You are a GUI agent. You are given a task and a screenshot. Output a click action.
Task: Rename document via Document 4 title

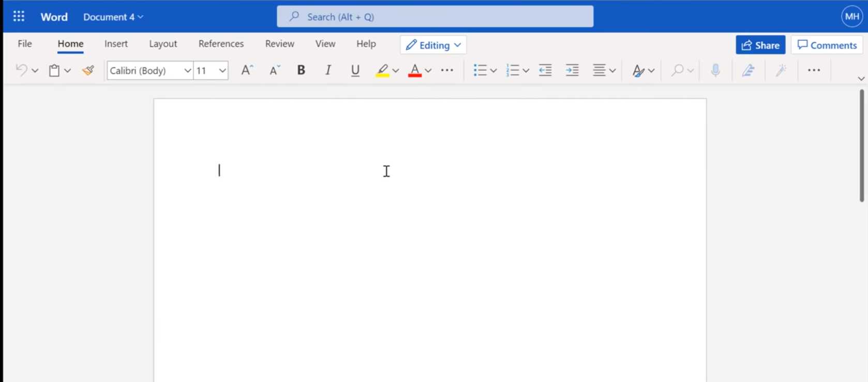tap(113, 17)
